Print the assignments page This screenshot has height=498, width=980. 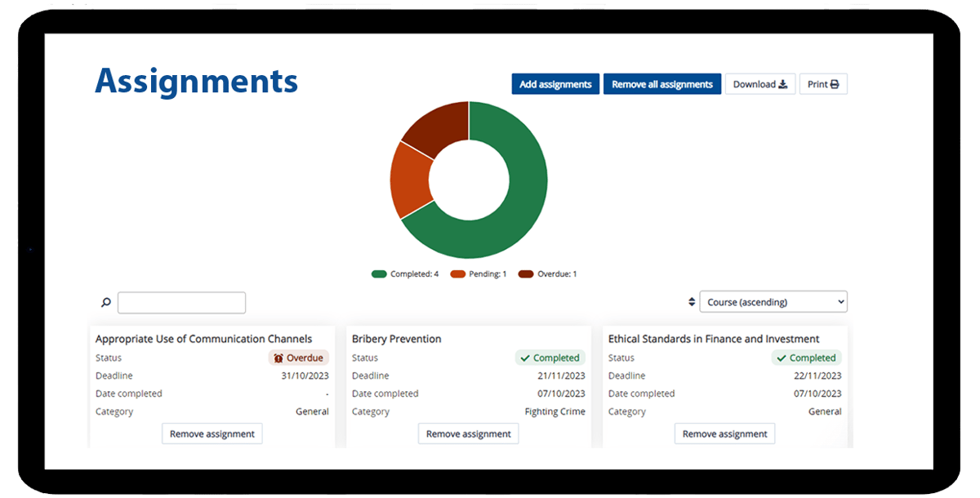(823, 84)
